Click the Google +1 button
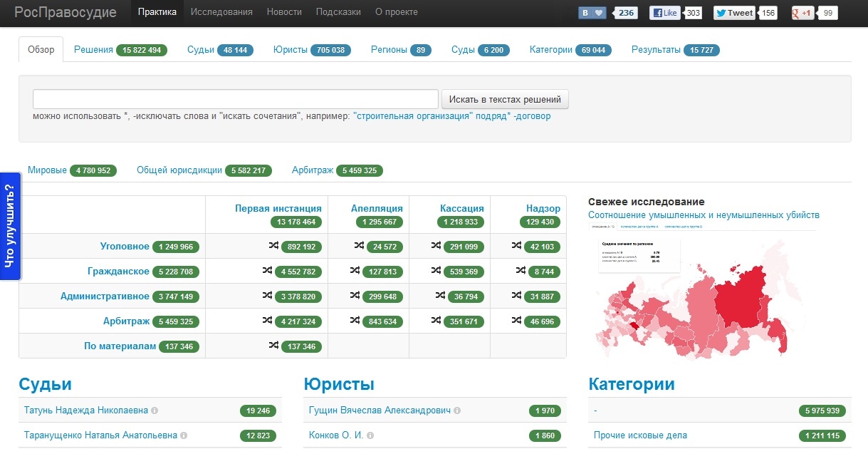868x449 pixels. (802, 13)
